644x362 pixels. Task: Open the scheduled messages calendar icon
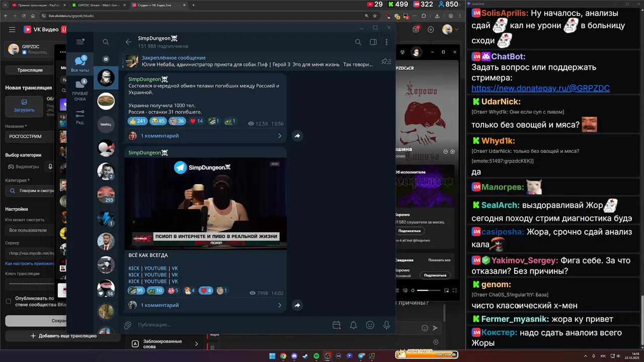[x=337, y=325]
